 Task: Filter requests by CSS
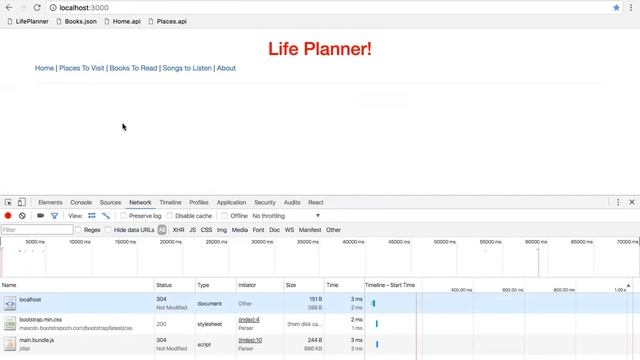tap(206, 230)
